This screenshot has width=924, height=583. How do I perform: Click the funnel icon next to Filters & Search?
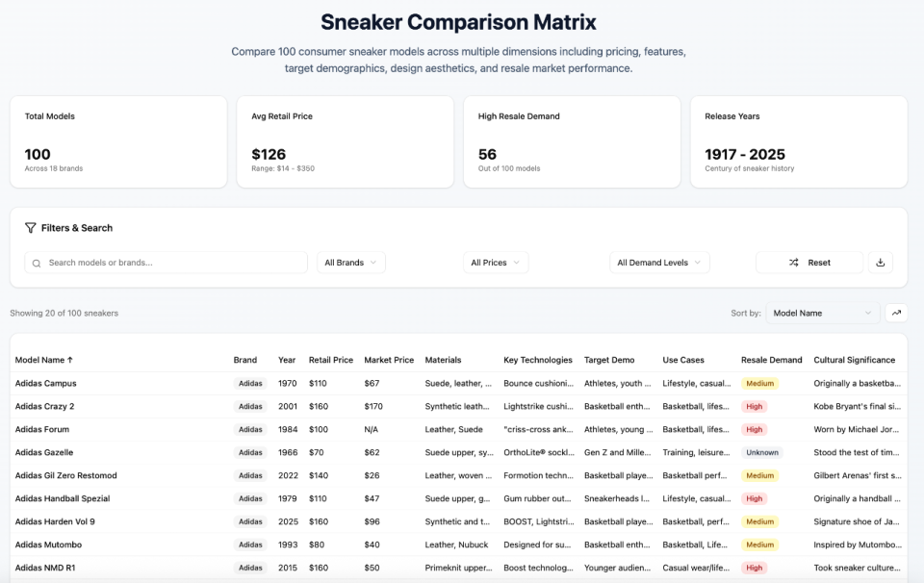tap(30, 228)
